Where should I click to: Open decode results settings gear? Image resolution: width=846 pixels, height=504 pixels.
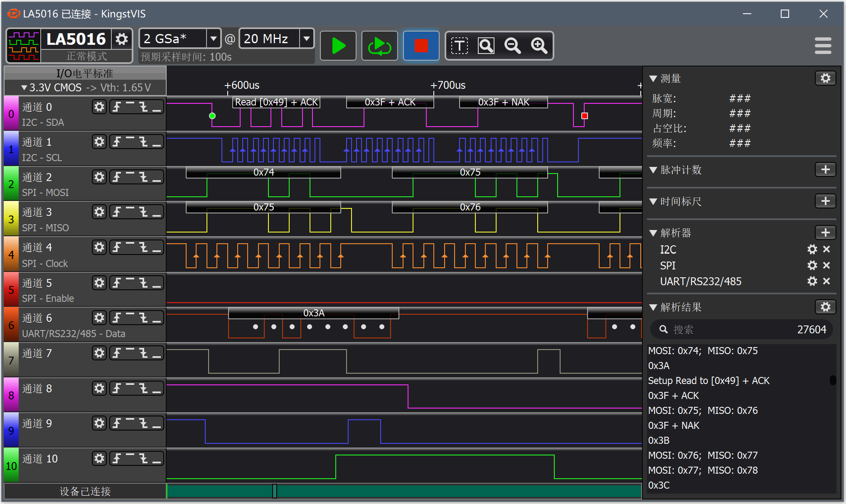click(x=825, y=307)
